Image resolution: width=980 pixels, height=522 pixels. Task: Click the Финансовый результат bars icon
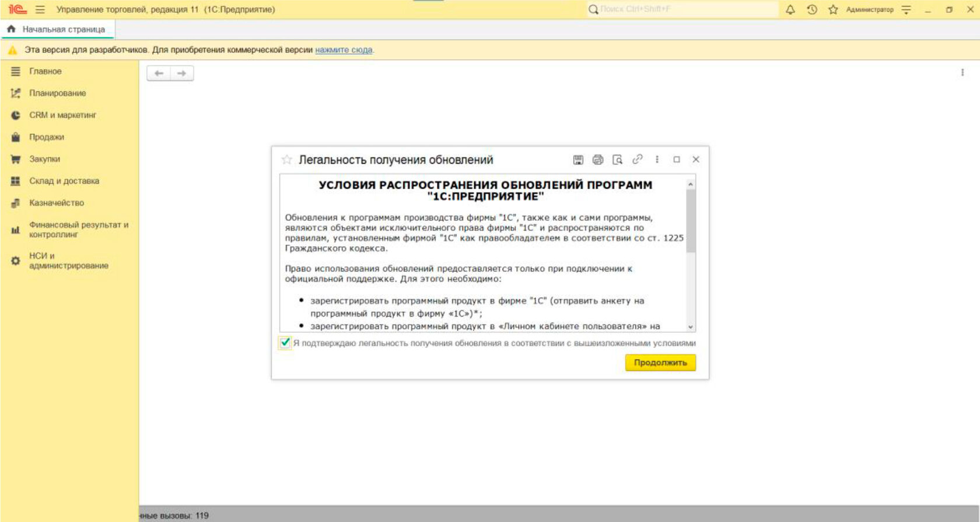[x=16, y=230]
